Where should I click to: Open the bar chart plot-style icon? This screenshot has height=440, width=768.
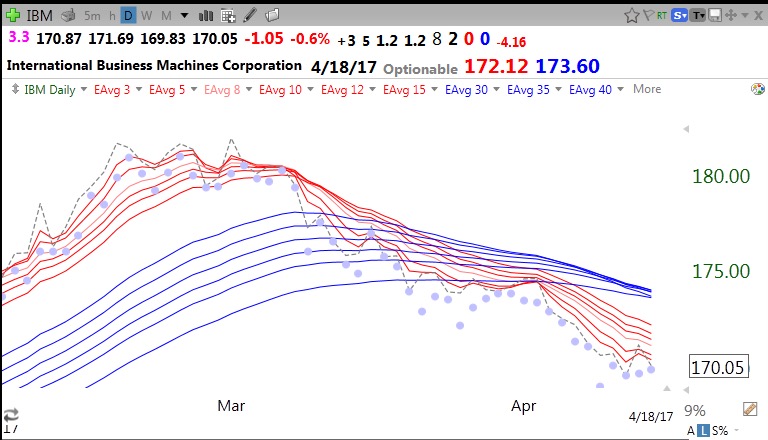pyautogui.click(x=206, y=16)
